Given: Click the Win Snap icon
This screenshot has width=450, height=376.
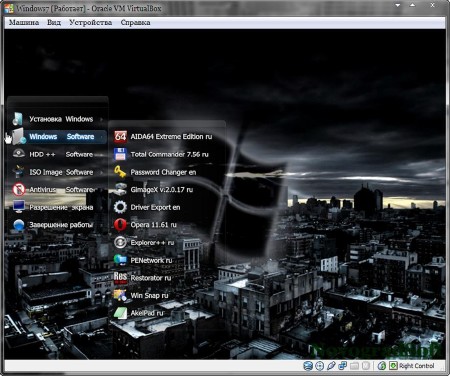Looking at the screenshot, I should pos(120,295).
